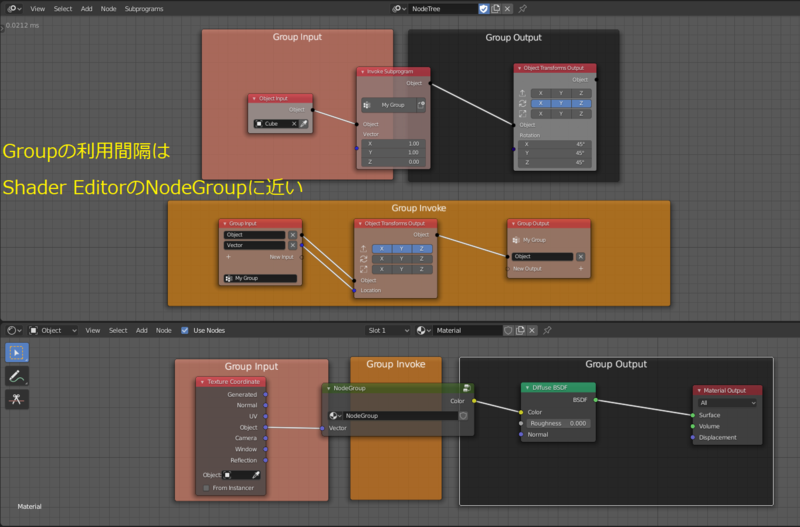Viewport: 800px width, 527px height.
Task: Open the View menu in top node editor
Action: pos(37,9)
